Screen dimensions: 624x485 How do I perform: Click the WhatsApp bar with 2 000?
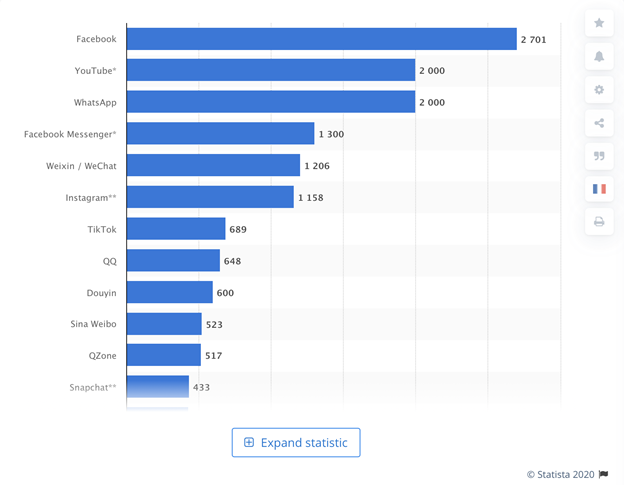pyautogui.click(x=271, y=102)
